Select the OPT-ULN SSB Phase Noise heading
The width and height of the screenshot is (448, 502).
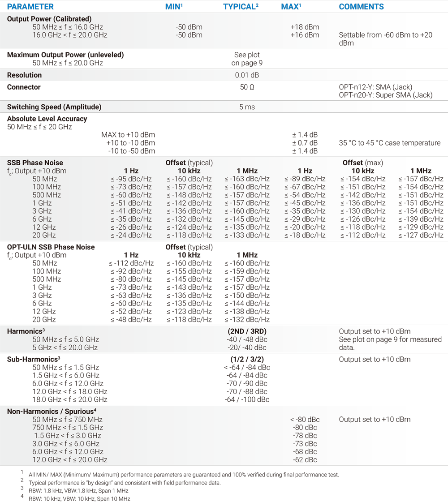pyautogui.click(x=51, y=247)
